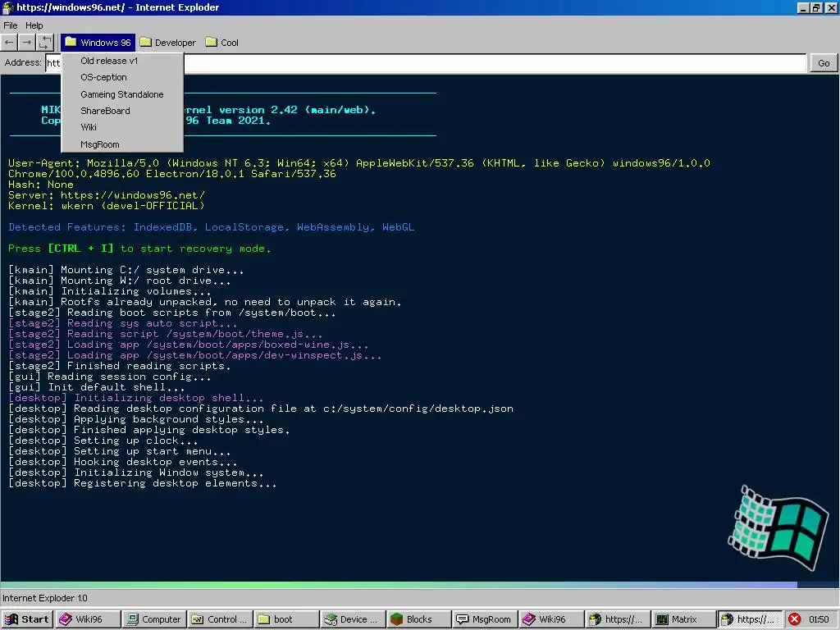Screen dimensions: 840x630
Task: Switch to Blocks taskbar window
Action: coord(418,619)
